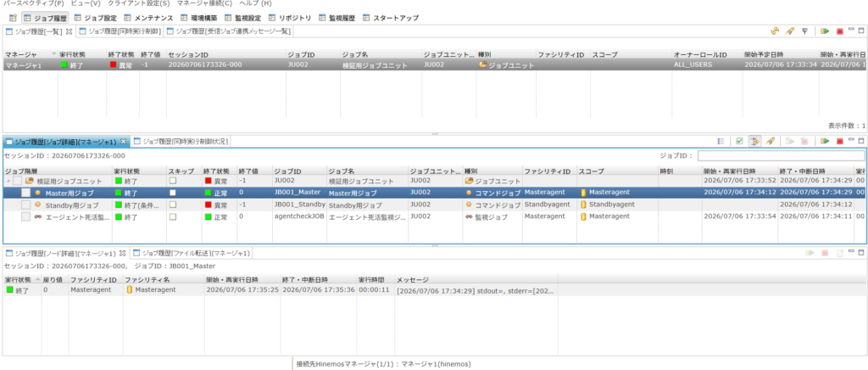Toggle skip checkbox for Standby用ジョブ row
Image resolution: width=868 pixels, height=370 pixels.
click(173, 205)
